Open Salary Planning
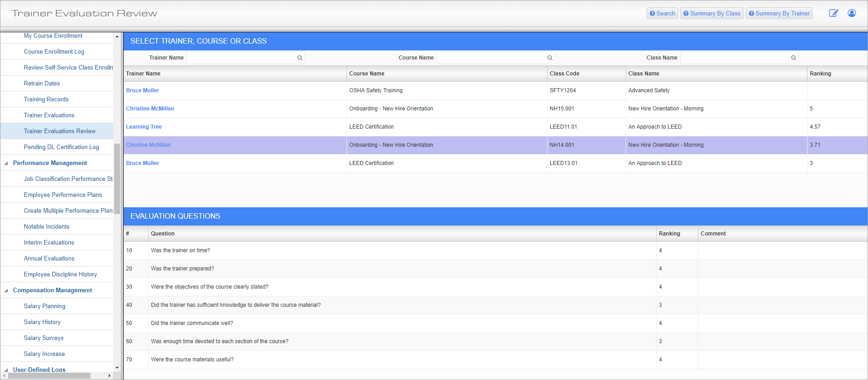The image size is (868, 380). point(45,306)
